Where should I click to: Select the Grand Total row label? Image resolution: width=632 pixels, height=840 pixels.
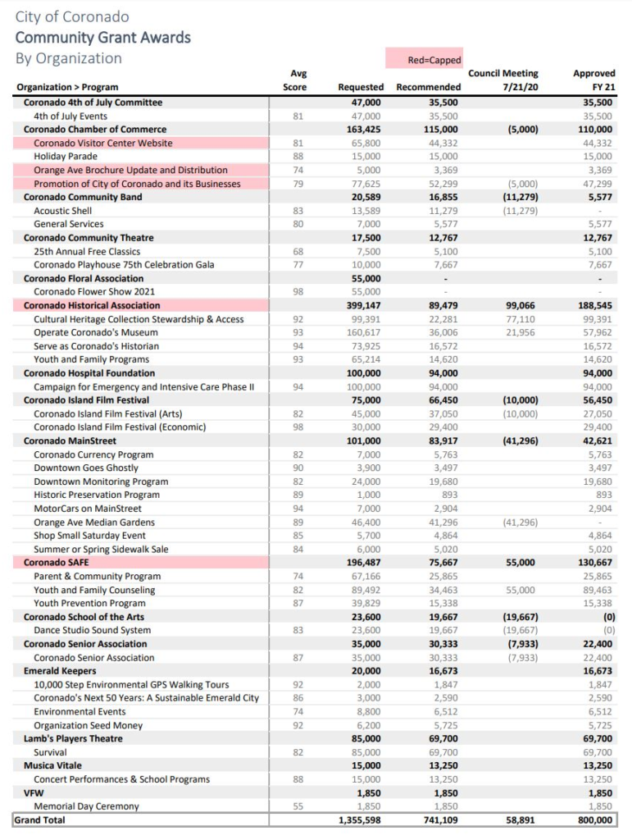pyautogui.click(x=40, y=820)
